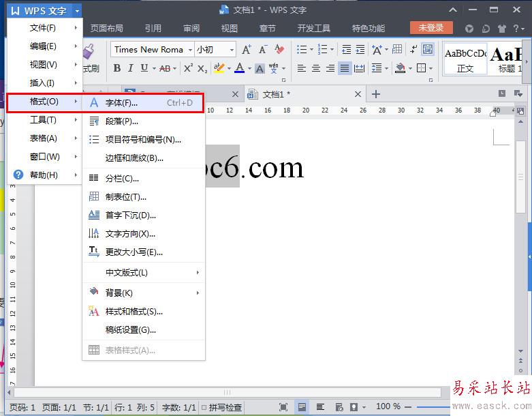Screen dimensions: 532x416
Task: Click the outline view icon in status bar
Action: [320, 407]
